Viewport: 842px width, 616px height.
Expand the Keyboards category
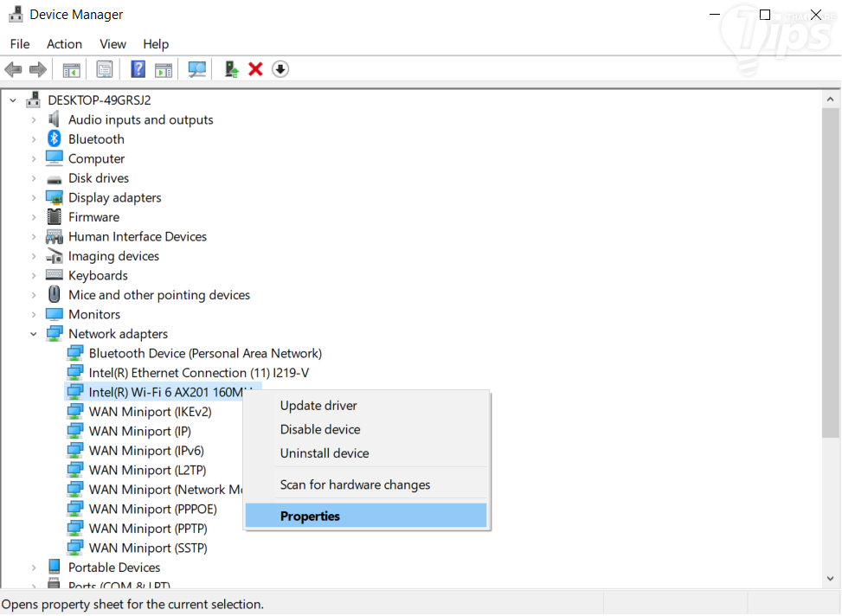[x=34, y=275]
